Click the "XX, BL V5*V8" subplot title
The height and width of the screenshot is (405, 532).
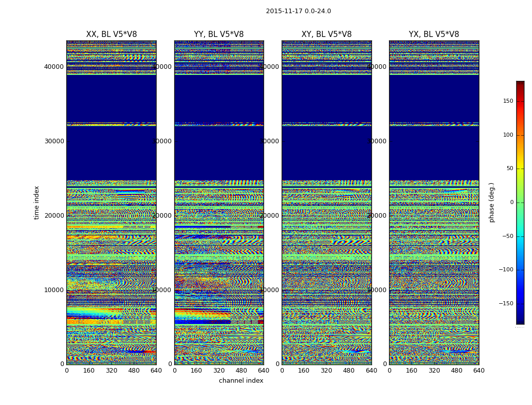coord(111,34)
